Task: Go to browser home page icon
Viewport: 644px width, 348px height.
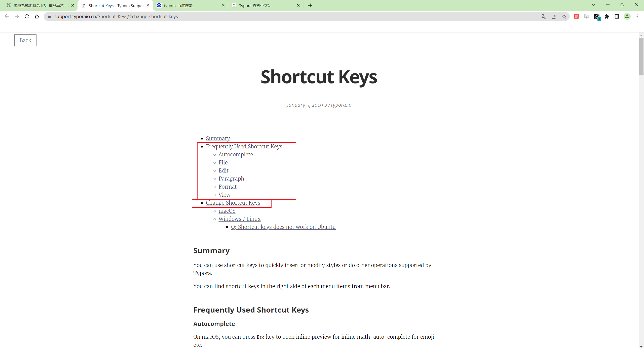Action: click(x=37, y=16)
